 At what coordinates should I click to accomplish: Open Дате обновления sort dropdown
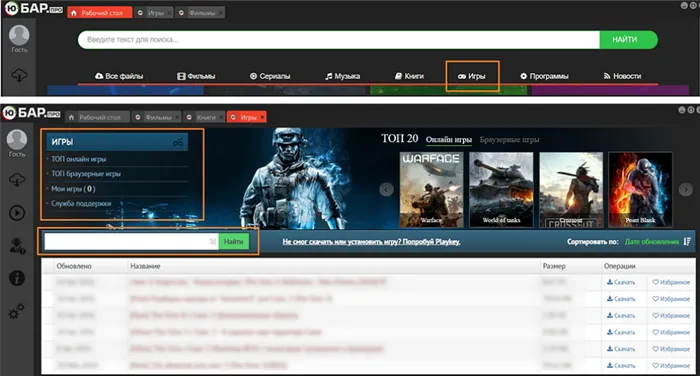tap(651, 242)
